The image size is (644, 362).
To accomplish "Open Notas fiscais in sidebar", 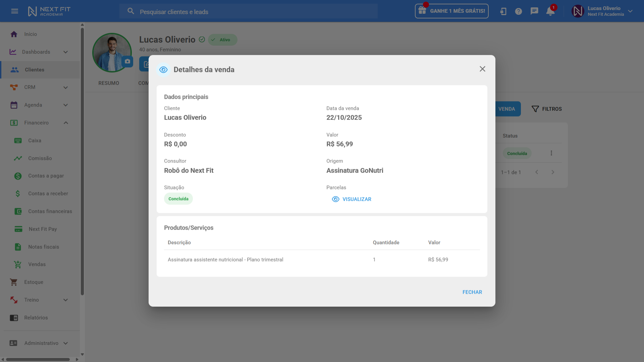I will click(44, 247).
